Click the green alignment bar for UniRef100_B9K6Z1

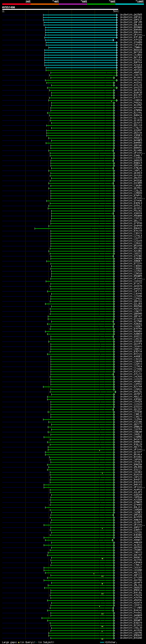tap(75, 228)
